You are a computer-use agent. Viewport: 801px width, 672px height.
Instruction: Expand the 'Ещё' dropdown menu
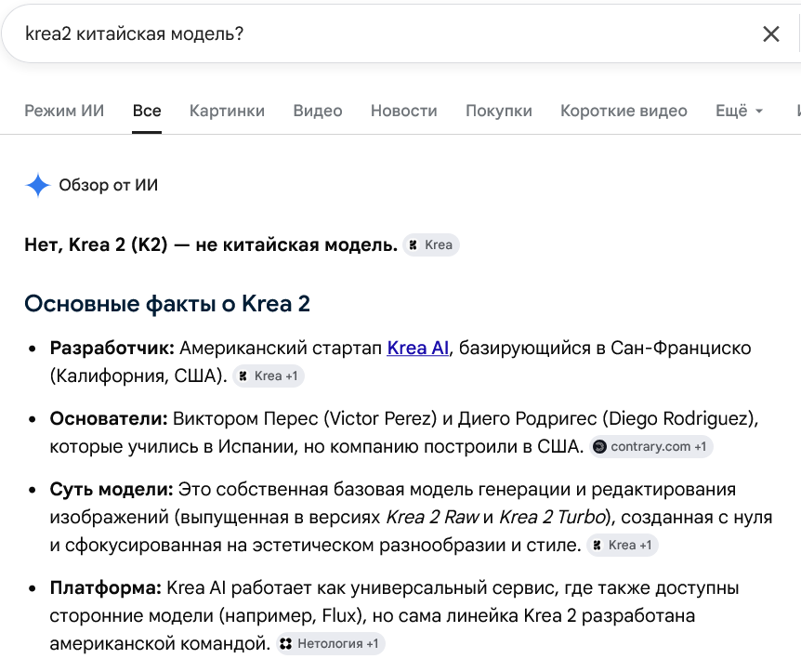739,111
